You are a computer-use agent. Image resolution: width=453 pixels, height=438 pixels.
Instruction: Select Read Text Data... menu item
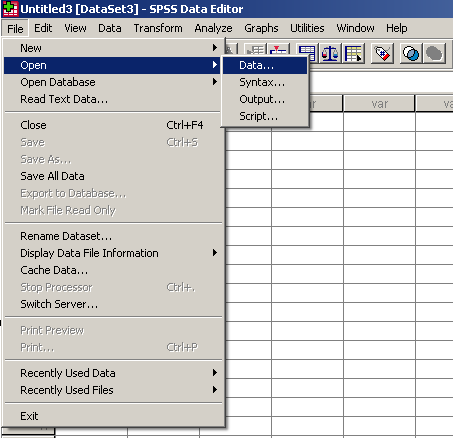112,99
